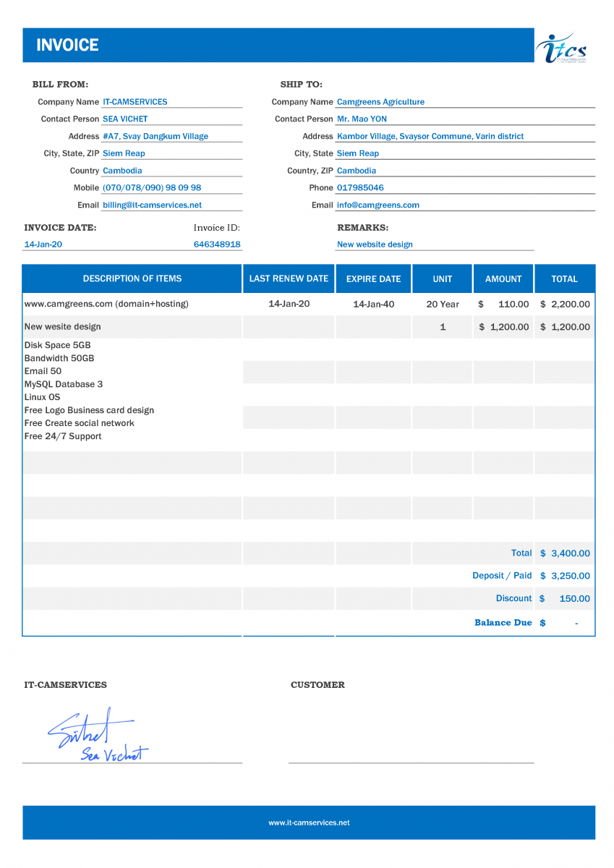
Task: Click the 20 Year unit cell
Action: pyautogui.click(x=443, y=304)
